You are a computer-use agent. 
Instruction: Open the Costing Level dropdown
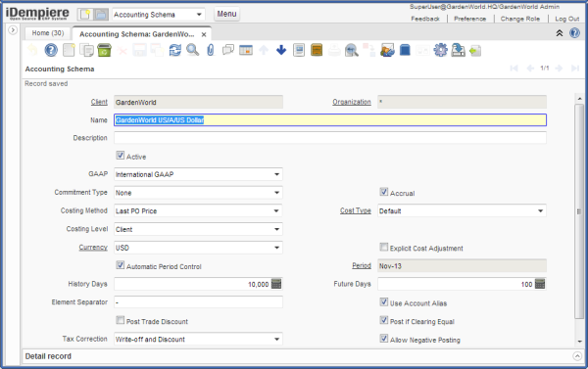point(276,229)
